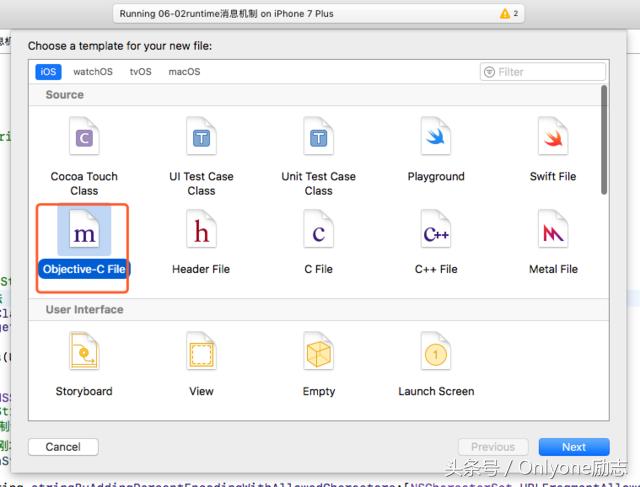Open the tvOS platform tab
Image resolution: width=640 pixels, height=487 pixels.
(x=140, y=72)
